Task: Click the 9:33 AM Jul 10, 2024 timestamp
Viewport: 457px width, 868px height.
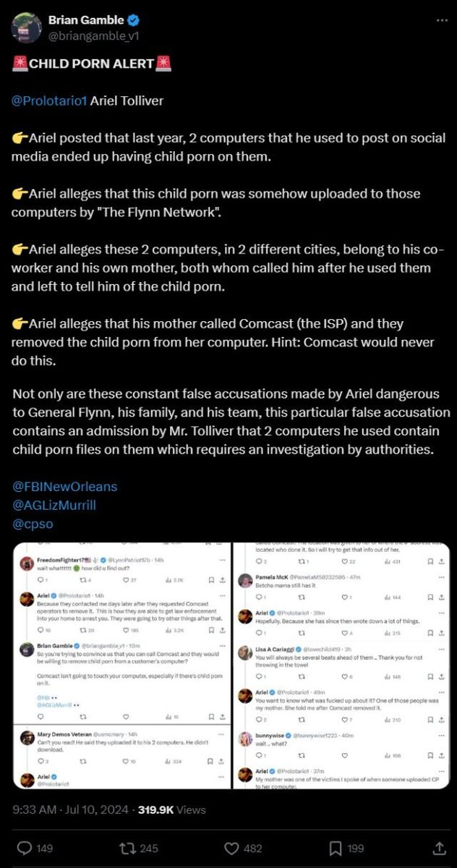Action: pos(69,809)
